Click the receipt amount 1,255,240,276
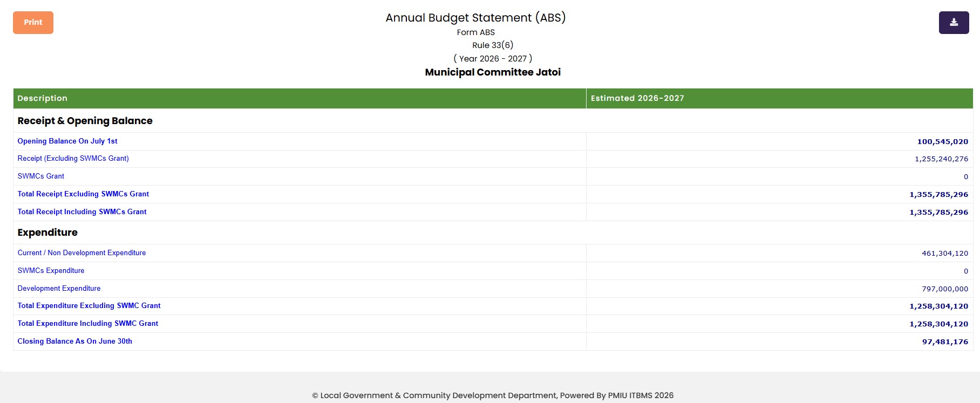Viewport: 980px width, 403px height. (x=941, y=159)
